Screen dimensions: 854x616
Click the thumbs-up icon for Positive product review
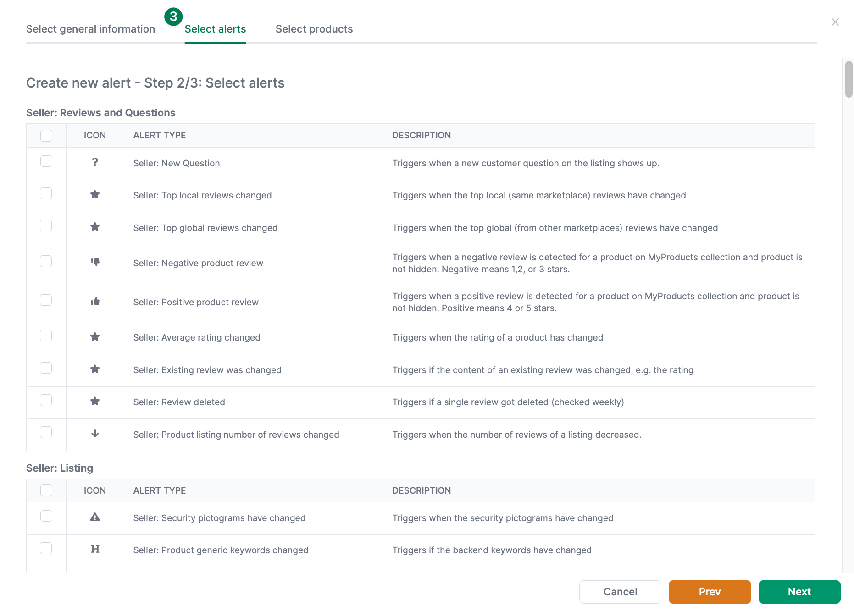(95, 301)
